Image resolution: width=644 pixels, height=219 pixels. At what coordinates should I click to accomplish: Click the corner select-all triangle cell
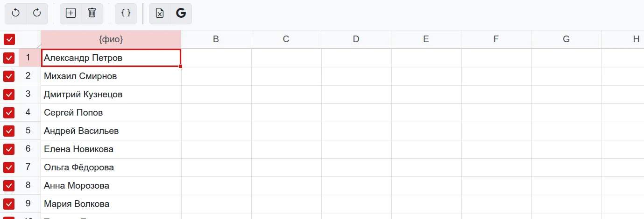30,39
